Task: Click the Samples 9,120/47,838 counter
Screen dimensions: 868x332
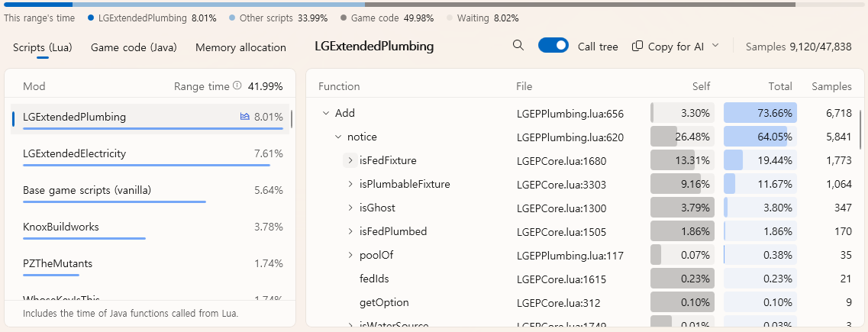Action: (799, 47)
